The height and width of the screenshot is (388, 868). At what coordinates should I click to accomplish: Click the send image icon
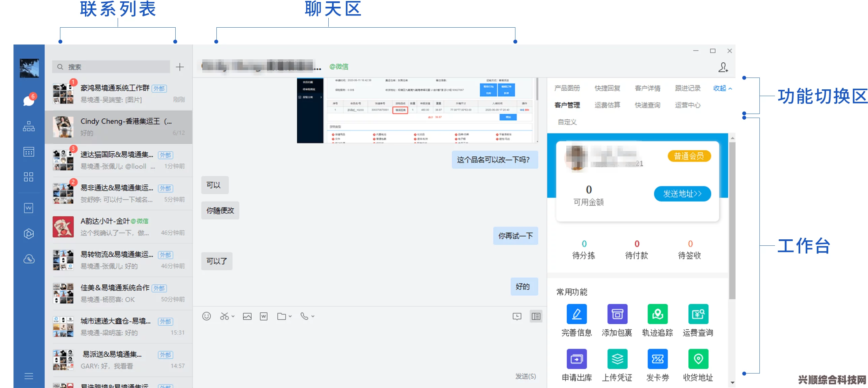click(x=247, y=316)
